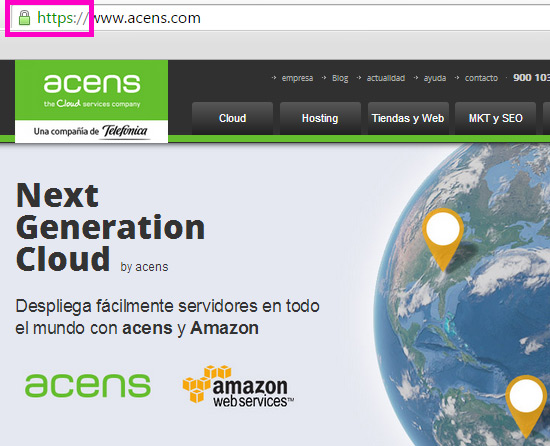This screenshot has width=550, height=446.
Task: Open the empresa link
Action: (297, 78)
